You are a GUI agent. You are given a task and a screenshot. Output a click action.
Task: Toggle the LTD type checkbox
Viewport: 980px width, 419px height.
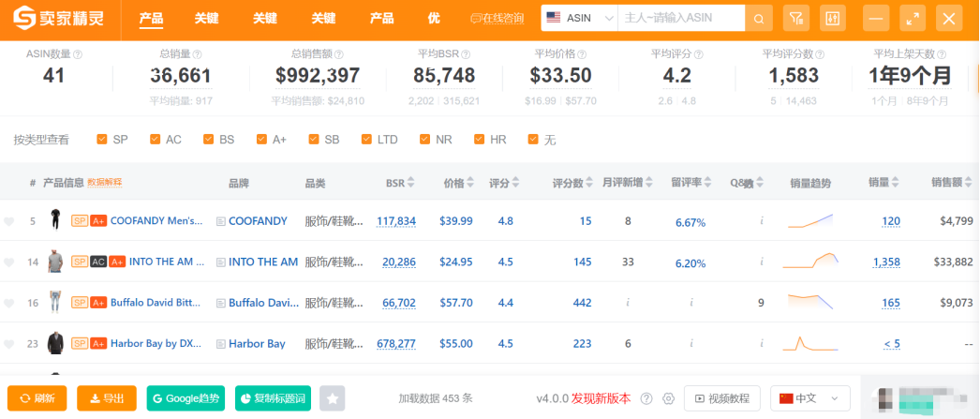point(367,140)
